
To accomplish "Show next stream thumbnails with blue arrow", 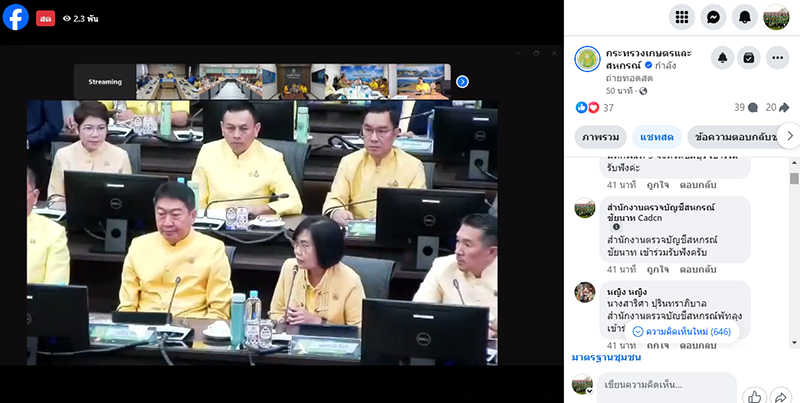I will click(462, 82).
